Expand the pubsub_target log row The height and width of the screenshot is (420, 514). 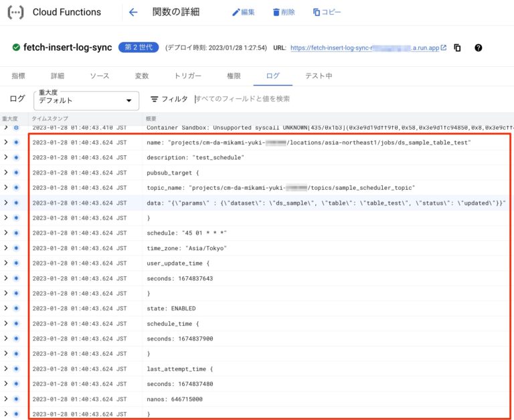(x=5, y=173)
